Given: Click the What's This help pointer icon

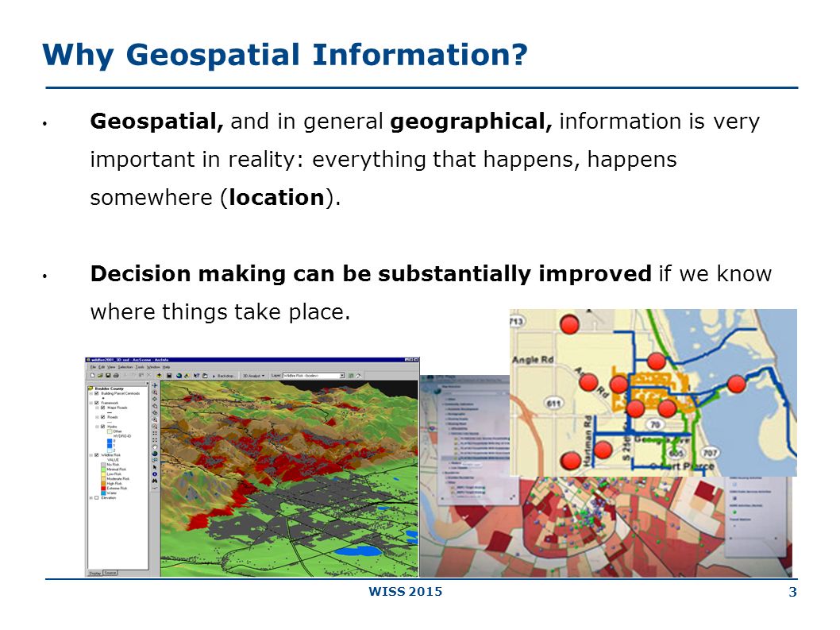Looking at the screenshot, I should point(197,375).
